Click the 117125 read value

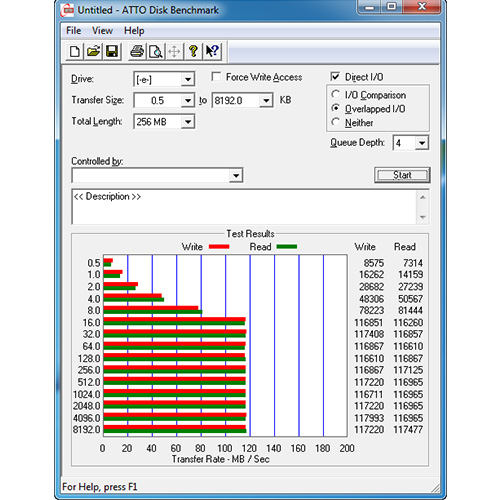point(408,370)
